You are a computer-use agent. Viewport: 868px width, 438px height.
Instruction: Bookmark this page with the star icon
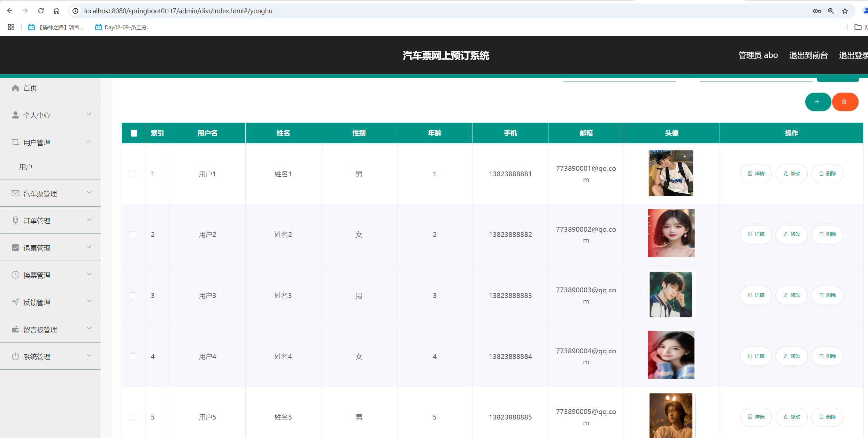click(x=845, y=11)
